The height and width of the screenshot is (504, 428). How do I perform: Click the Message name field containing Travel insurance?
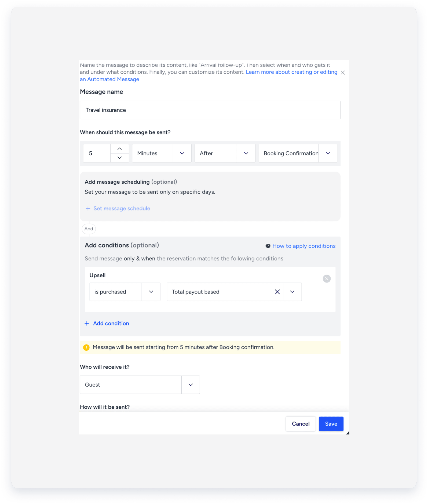(210, 110)
